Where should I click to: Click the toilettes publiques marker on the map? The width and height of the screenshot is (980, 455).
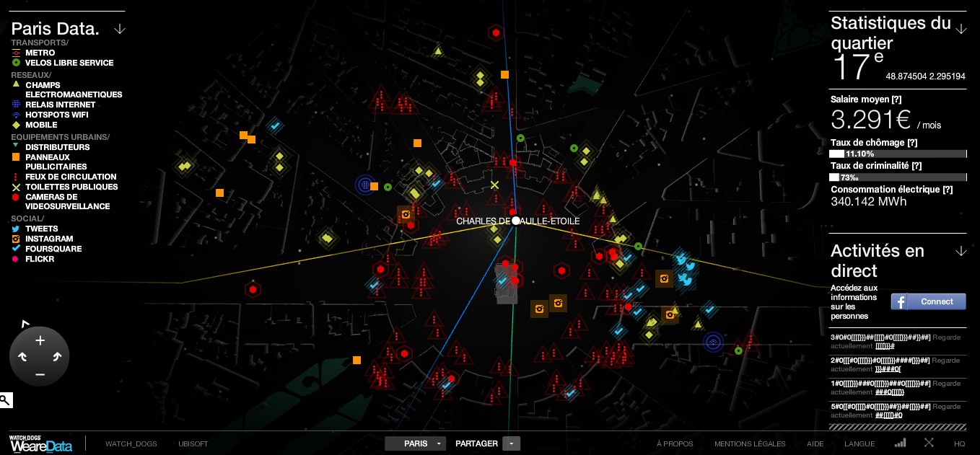pyautogui.click(x=494, y=185)
